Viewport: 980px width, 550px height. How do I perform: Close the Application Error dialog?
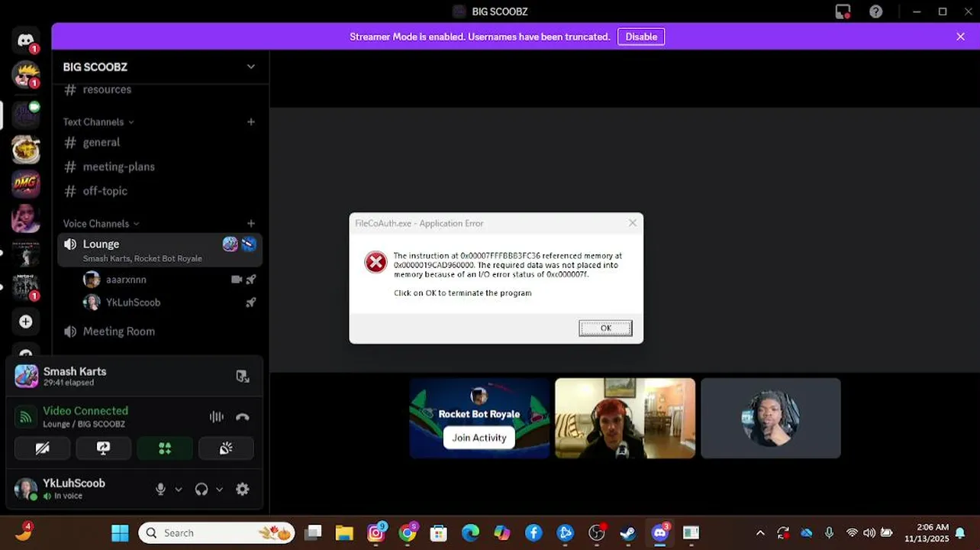632,223
